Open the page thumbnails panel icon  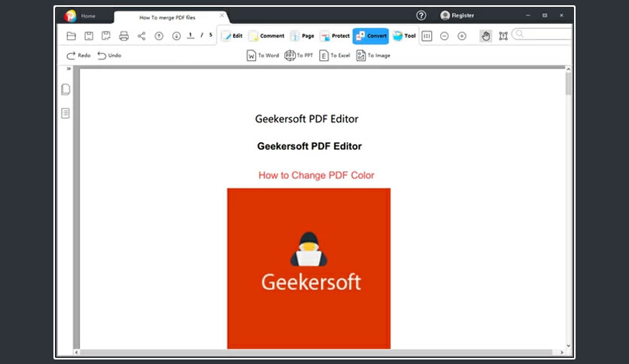tap(65, 89)
